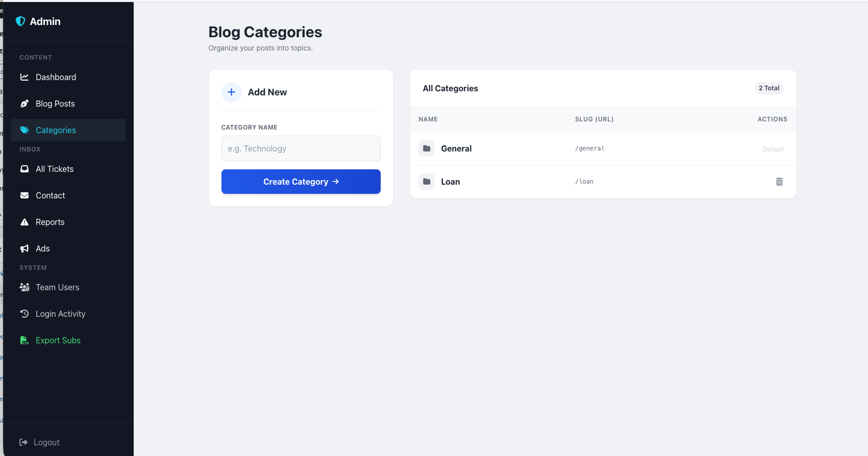Click the 2 Total badge
Image resolution: width=868 pixels, height=456 pixels.
tap(769, 88)
